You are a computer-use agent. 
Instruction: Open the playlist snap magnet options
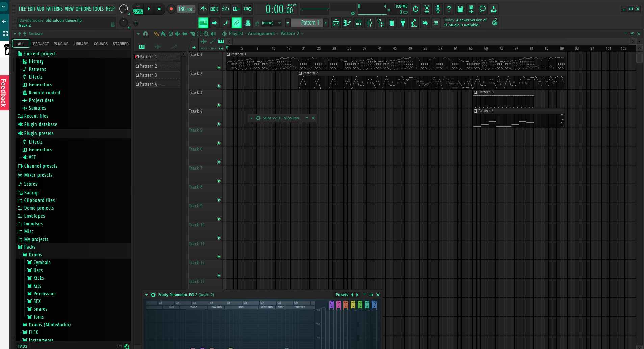pos(145,34)
